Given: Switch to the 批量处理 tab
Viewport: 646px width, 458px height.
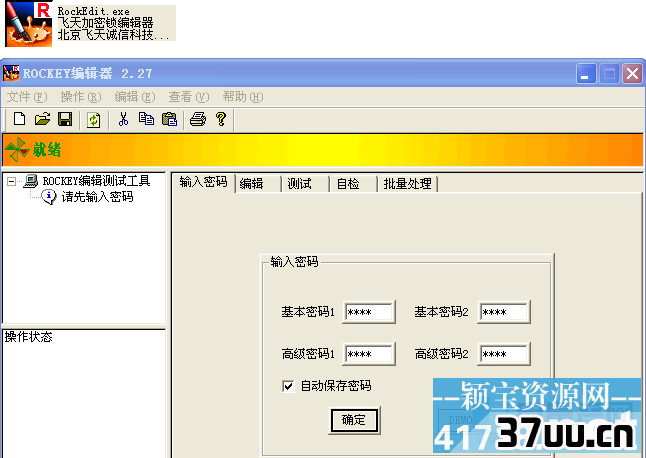Looking at the screenshot, I should coord(407,184).
